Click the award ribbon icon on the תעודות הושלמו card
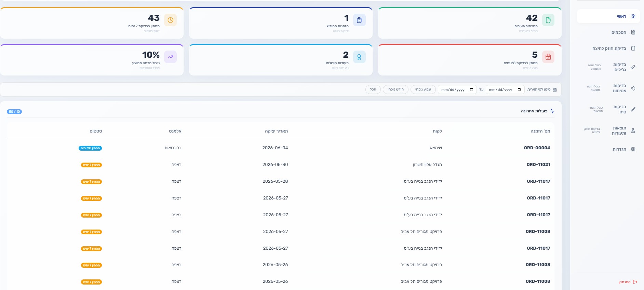 [x=359, y=57]
